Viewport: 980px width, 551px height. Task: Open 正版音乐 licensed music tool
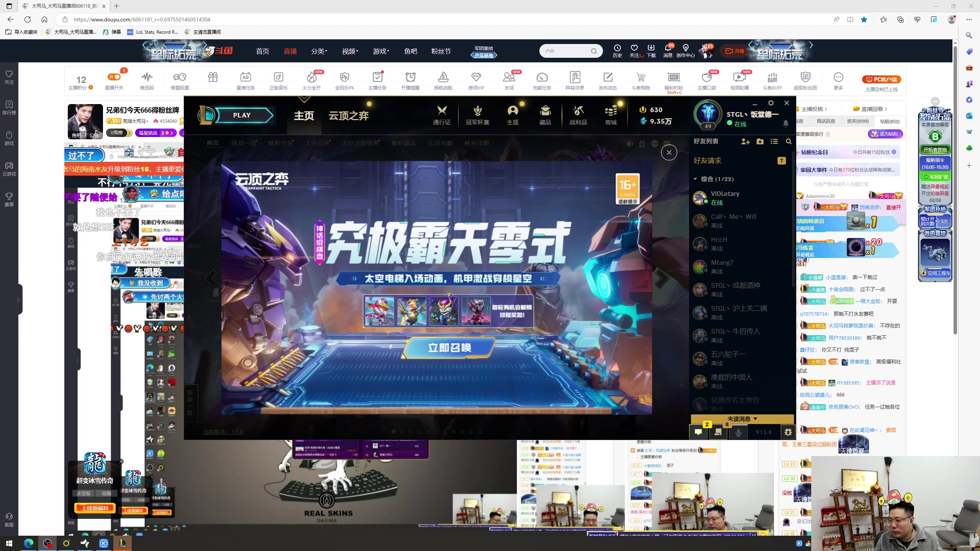point(278,81)
